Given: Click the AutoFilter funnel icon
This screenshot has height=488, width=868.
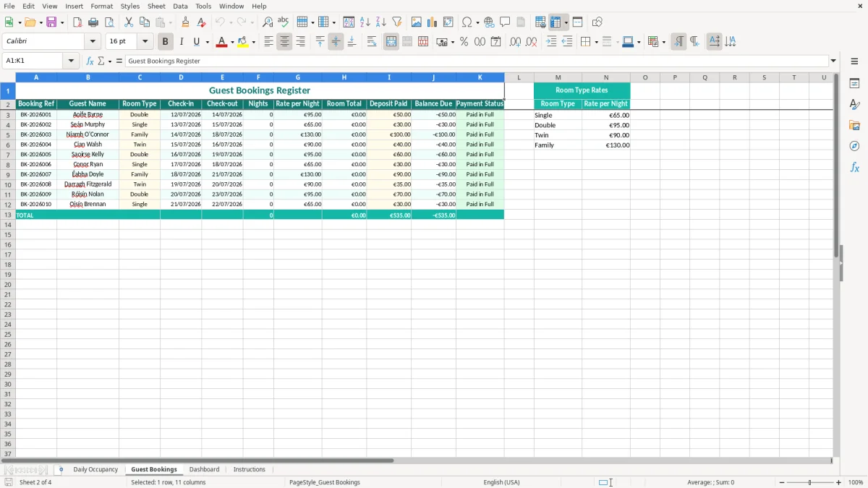Looking at the screenshot, I should (x=397, y=22).
